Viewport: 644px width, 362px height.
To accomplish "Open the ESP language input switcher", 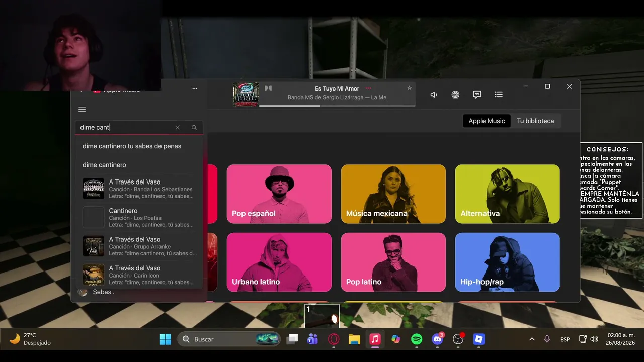I will [x=565, y=339].
